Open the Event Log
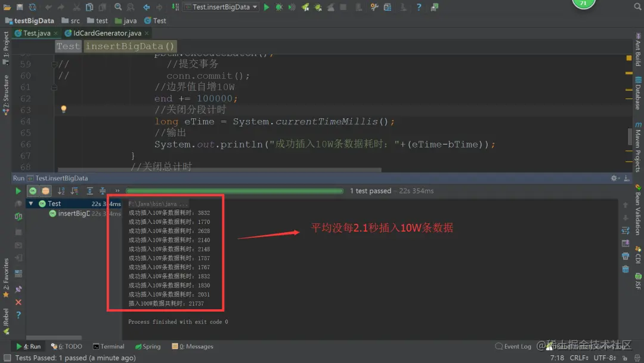644x363 pixels. pos(513,346)
